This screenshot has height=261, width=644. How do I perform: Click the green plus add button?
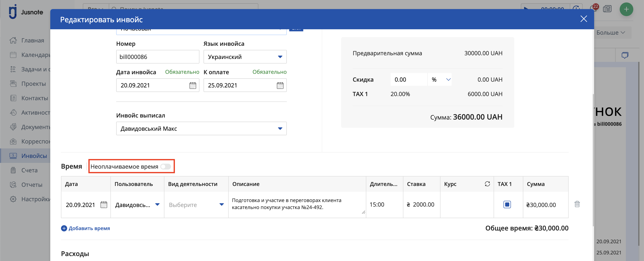tap(626, 9)
